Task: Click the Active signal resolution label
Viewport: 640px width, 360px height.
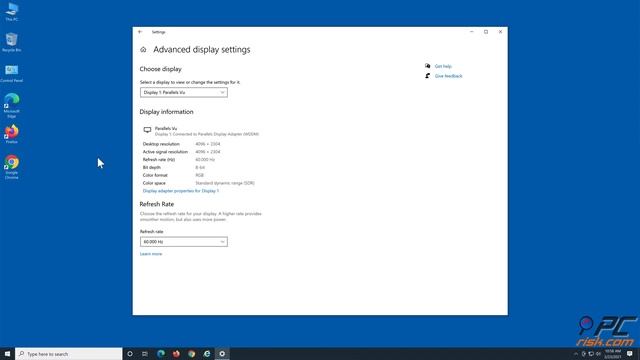Action: (x=165, y=152)
